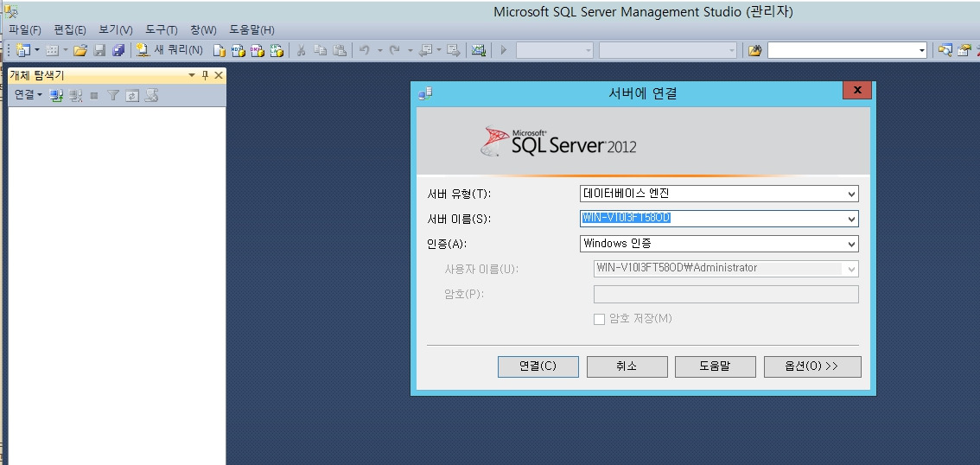
Task: Click the Object Explorer filter funnel icon
Action: pos(113,95)
